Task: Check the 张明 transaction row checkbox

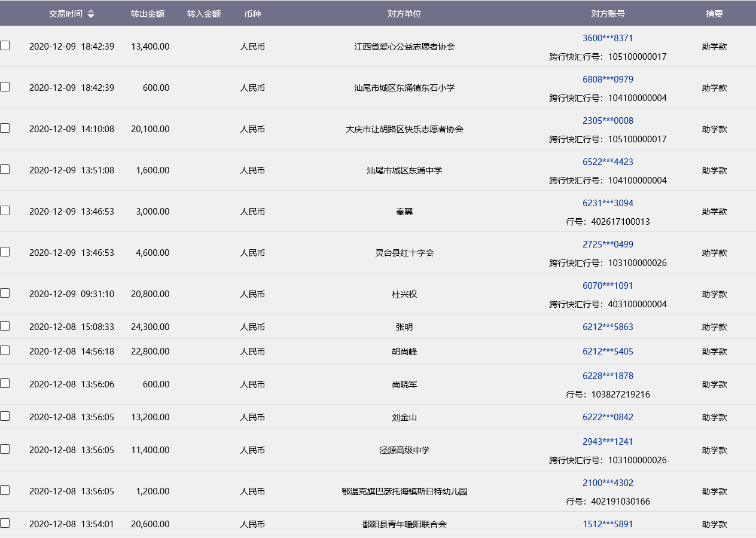Action: (x=5, y=326)
